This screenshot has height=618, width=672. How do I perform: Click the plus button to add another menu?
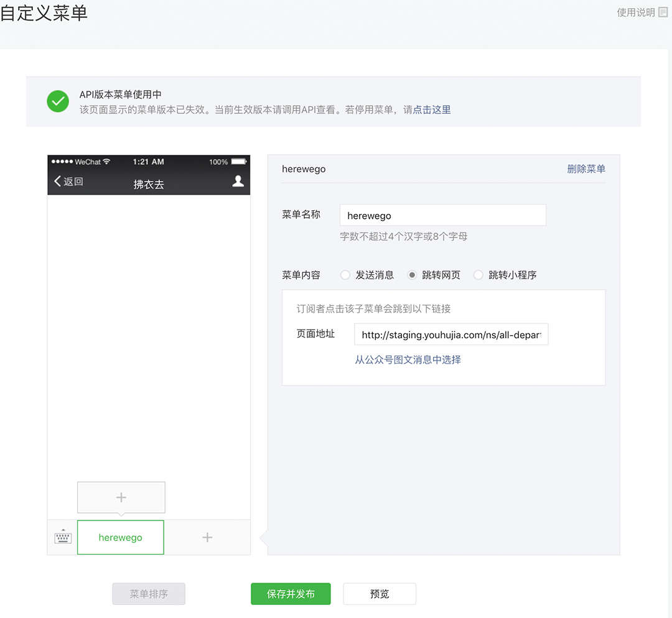point(207,537)
